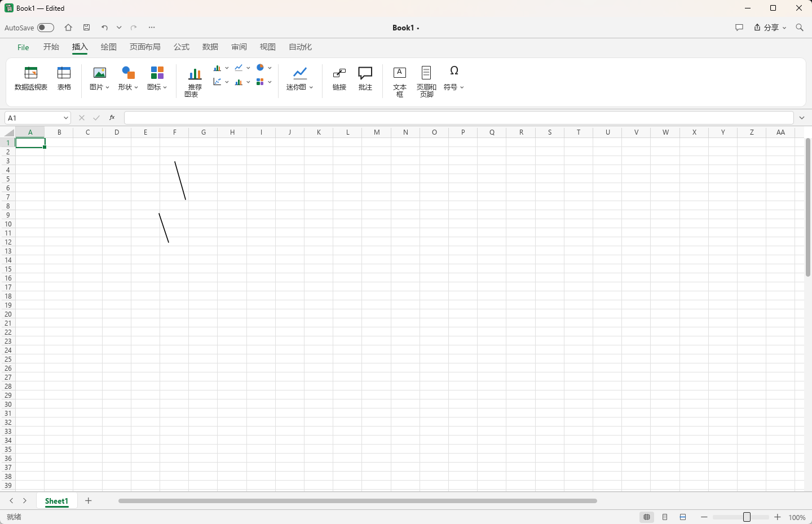
Task: Switch to the 开始 Home tab
Action: tap(51, 47)
